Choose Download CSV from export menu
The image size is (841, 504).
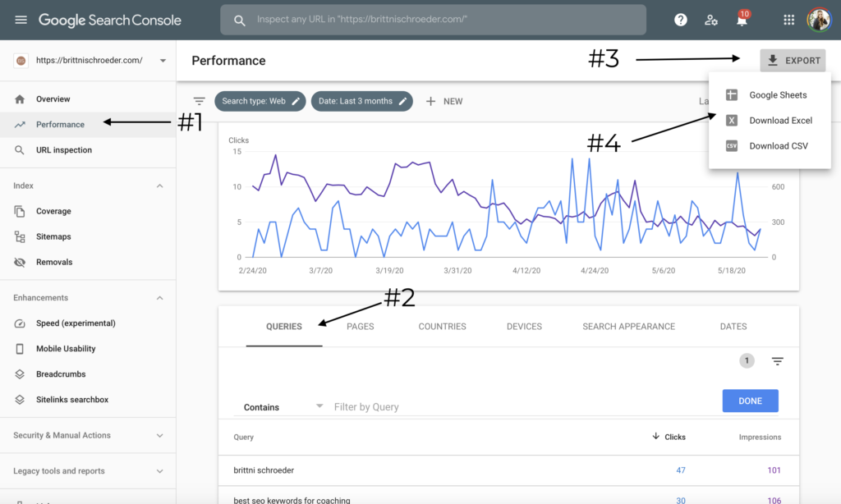tap(770, 146)
